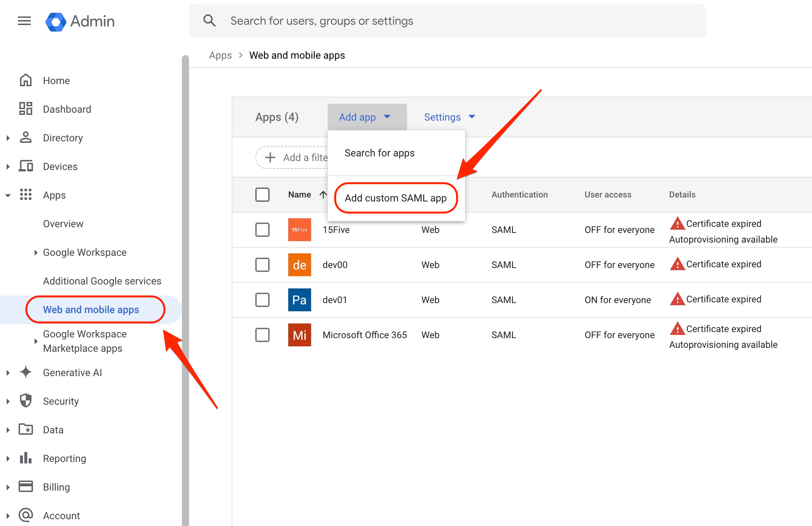Click the Reporting bar chart icon
The width and height of the screenshot is (812, 526).
pyautogui.click(x=26, y=458)
